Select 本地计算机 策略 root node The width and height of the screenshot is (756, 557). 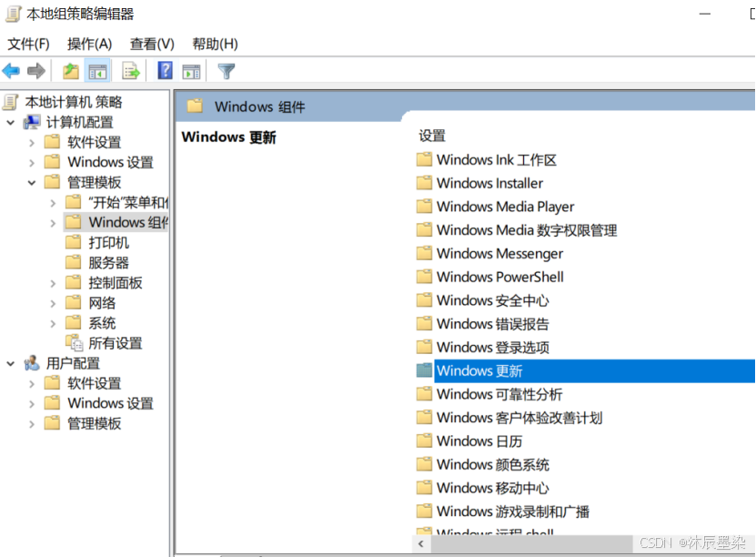click(x=74, y=102)
